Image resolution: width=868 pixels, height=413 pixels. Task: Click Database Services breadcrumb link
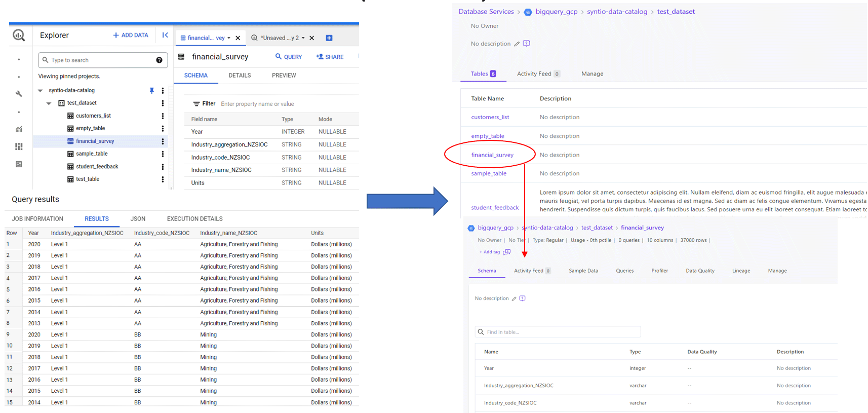coord(486,12)
